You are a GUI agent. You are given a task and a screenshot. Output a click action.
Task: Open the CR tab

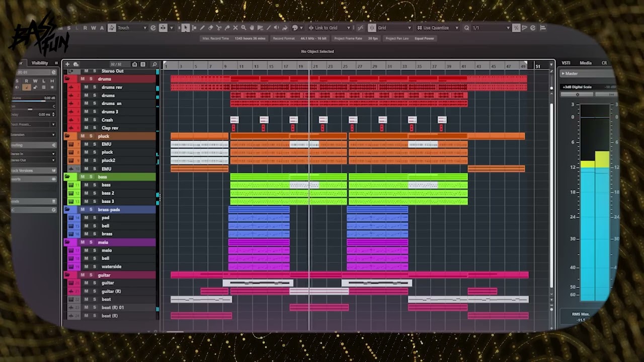604,63
